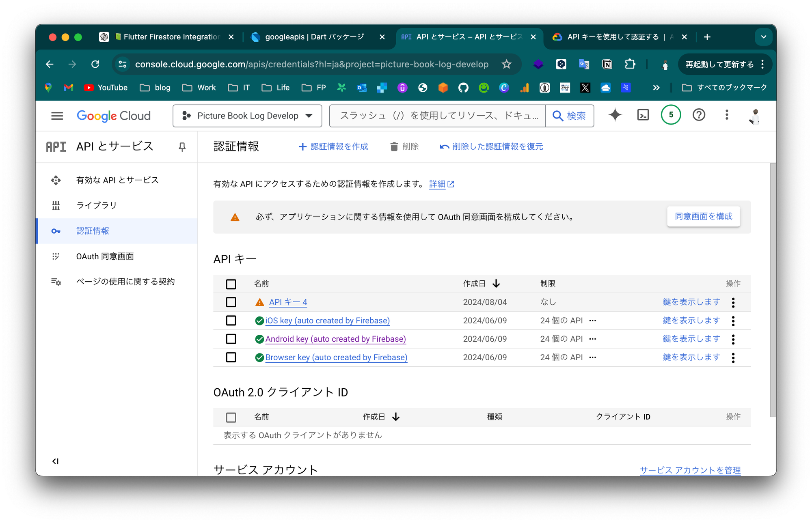Image resolution: width=812 pixels, height=523 pixels.
Task: Click the delete trash icon for credentials
Action: 394,146
